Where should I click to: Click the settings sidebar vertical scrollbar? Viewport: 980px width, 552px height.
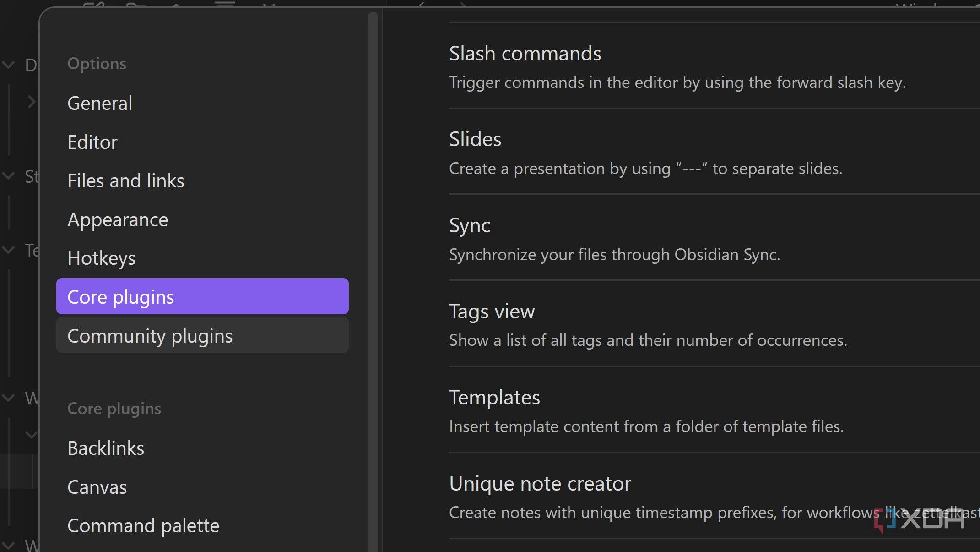[x=373, y=275]
